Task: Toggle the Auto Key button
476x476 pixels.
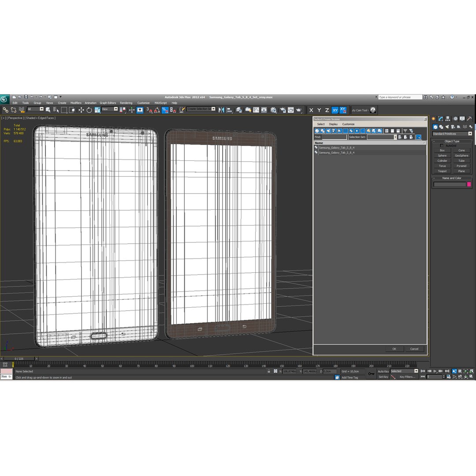Action: pos(383,371)
